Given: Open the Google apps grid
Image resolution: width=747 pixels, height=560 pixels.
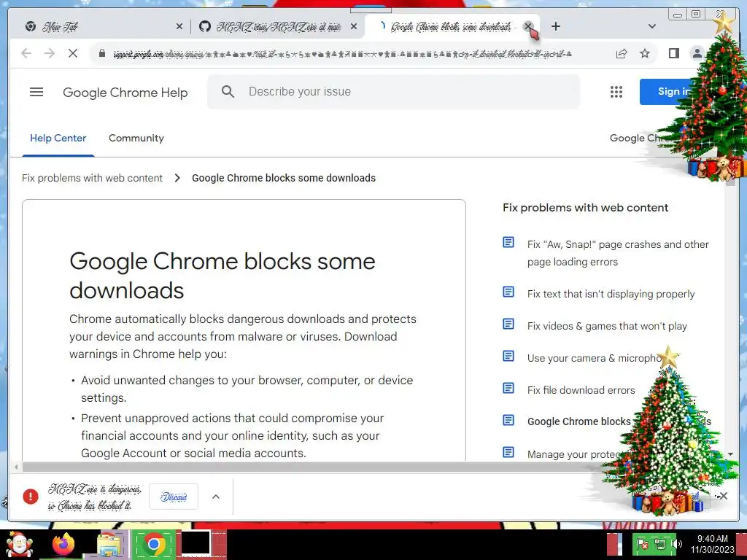Looking at the screenshot, I should (x=616, y=92).
